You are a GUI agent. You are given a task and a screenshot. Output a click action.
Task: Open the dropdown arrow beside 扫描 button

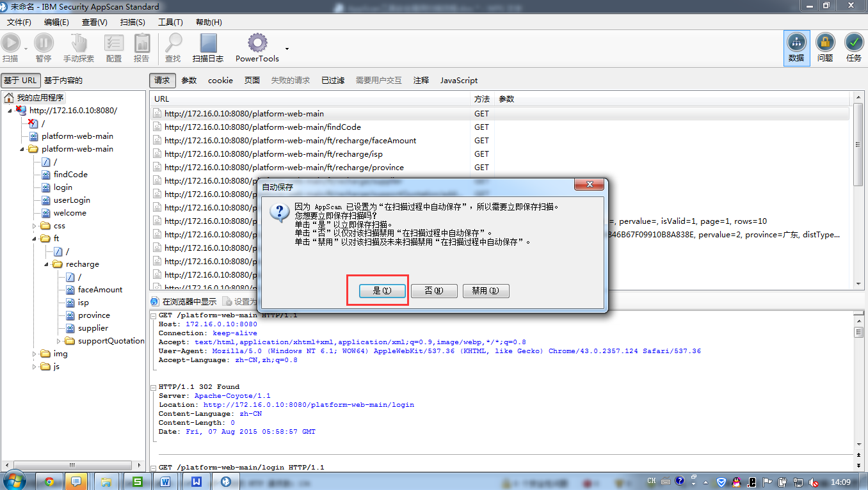pos(26,49)
